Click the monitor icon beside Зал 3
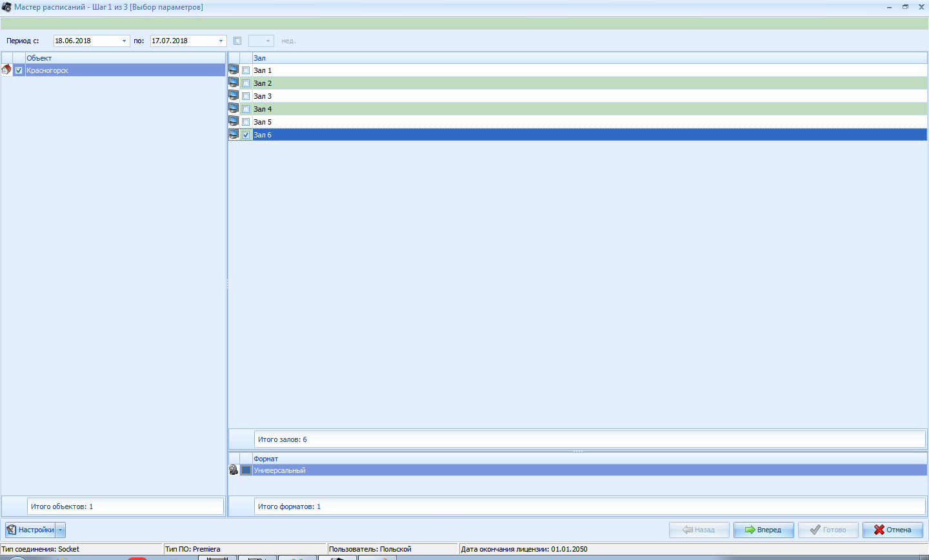The width and height of the screenshot is (929, 560). [x=234, y=95]
